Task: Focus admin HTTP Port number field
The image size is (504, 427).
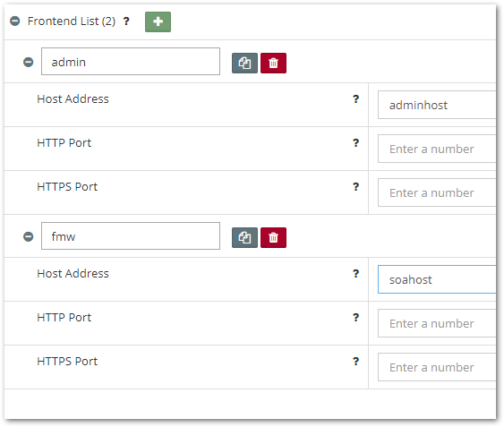Action: click(x=437, y=149)
